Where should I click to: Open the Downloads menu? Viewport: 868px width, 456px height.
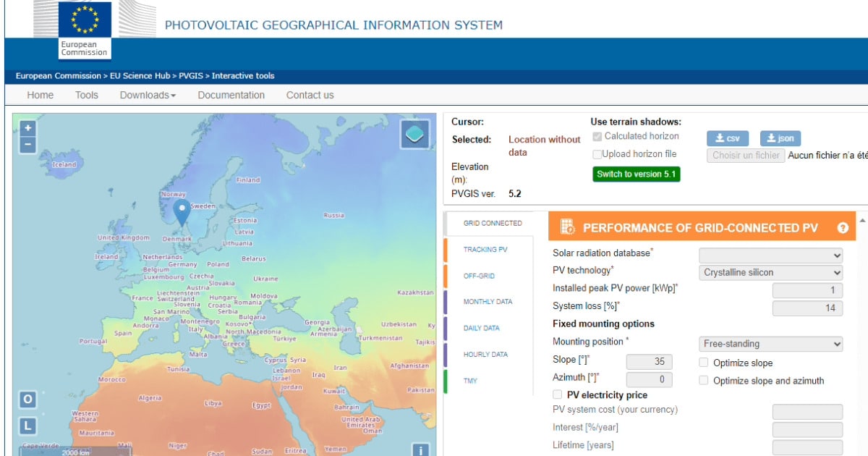click(147, 95)
